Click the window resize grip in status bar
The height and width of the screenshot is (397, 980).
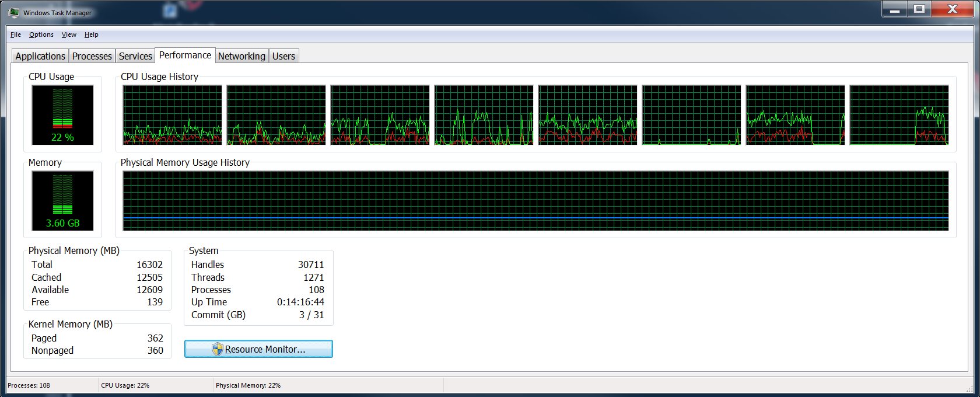click(968, 388)
